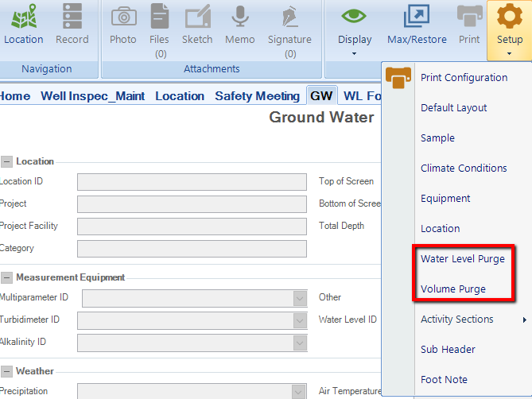The image size is (532, 399).
Task: Click the Air Temperature label
Action: tap(350, 391)
